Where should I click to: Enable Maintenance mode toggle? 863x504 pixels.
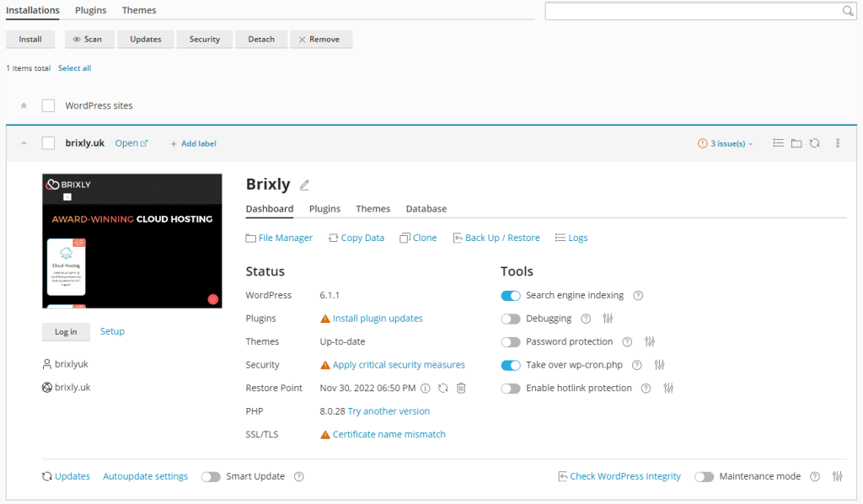point(704,476)
